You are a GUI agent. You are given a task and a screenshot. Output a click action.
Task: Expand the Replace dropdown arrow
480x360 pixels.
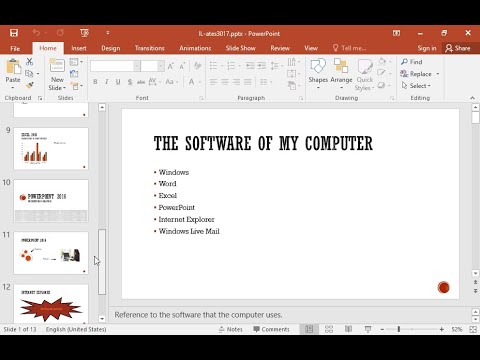tap(438, 74)
